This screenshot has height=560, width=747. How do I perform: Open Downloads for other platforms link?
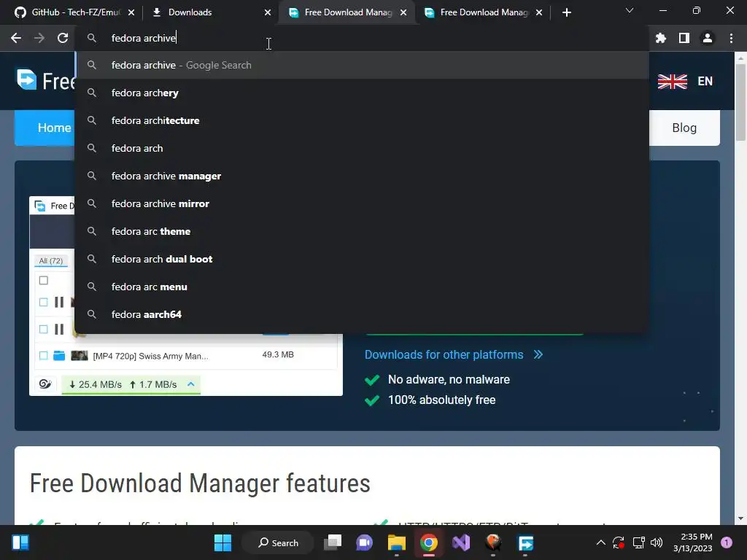(x=454, y=355)
